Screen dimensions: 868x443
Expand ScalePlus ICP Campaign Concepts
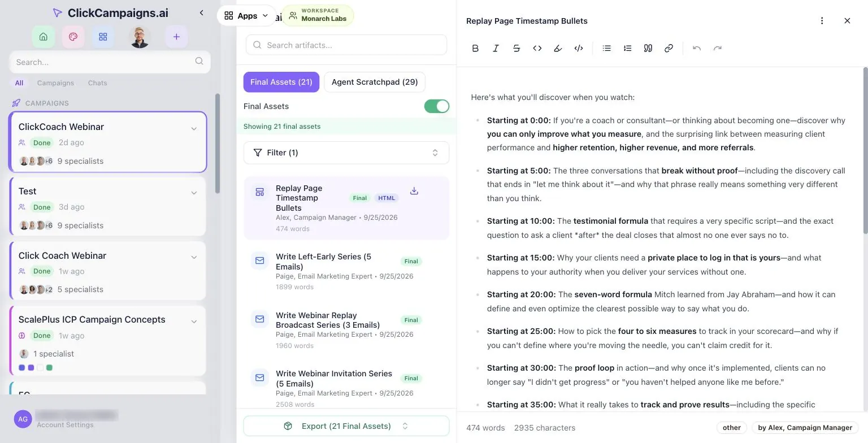pos(194,322)
